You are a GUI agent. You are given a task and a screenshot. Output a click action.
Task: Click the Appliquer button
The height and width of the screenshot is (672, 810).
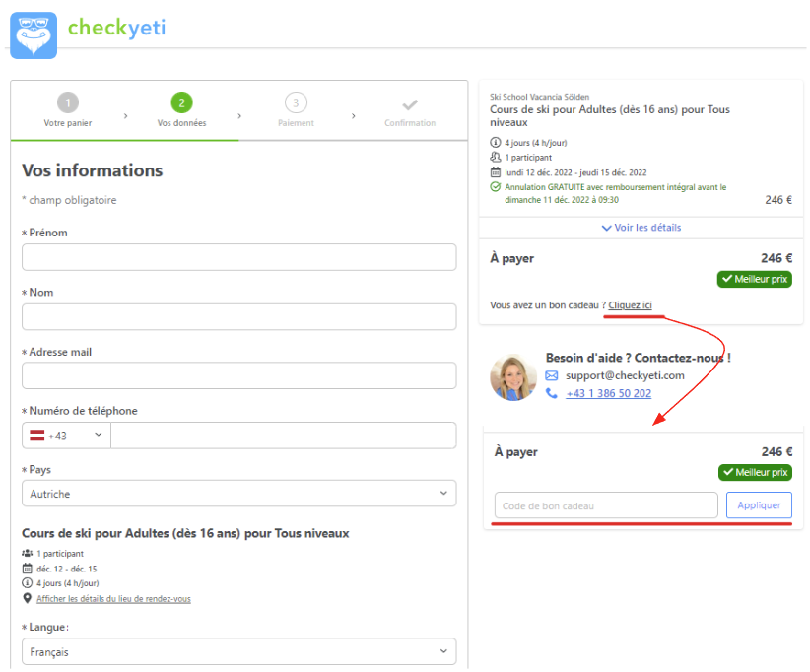coord(759,505)
